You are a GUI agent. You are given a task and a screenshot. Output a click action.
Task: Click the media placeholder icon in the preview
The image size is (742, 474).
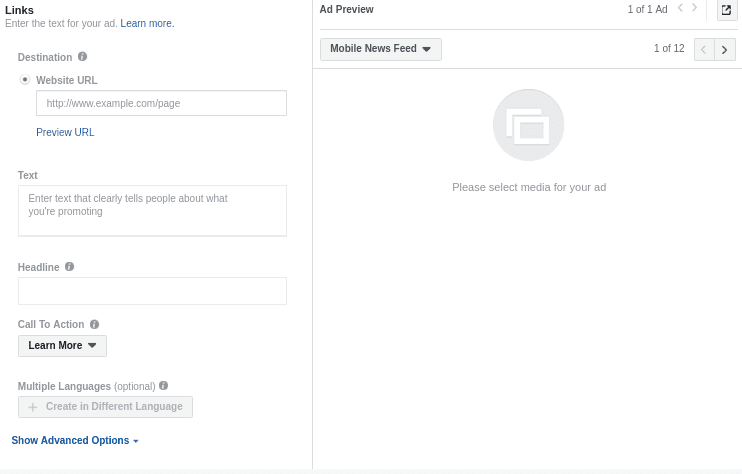(529, 125)
